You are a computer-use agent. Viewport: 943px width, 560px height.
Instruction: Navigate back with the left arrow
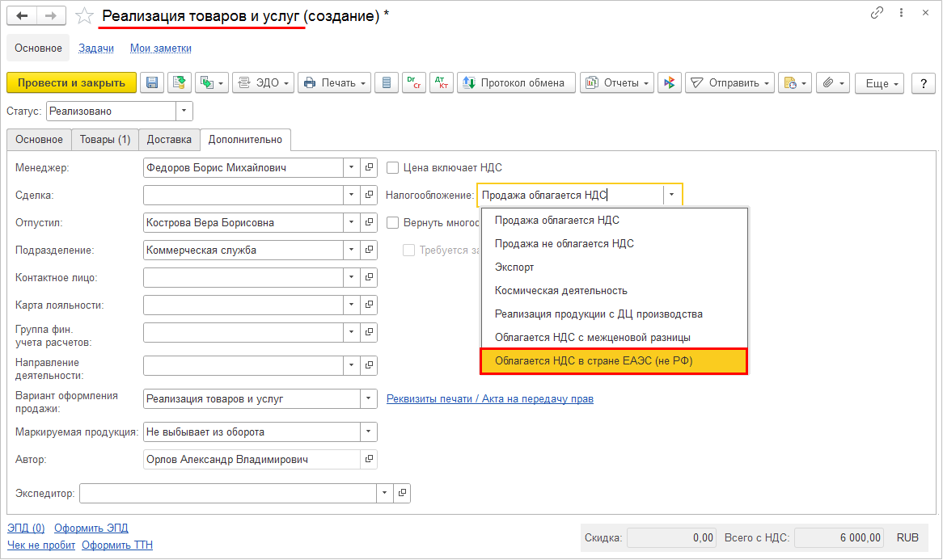coord(23,15)
